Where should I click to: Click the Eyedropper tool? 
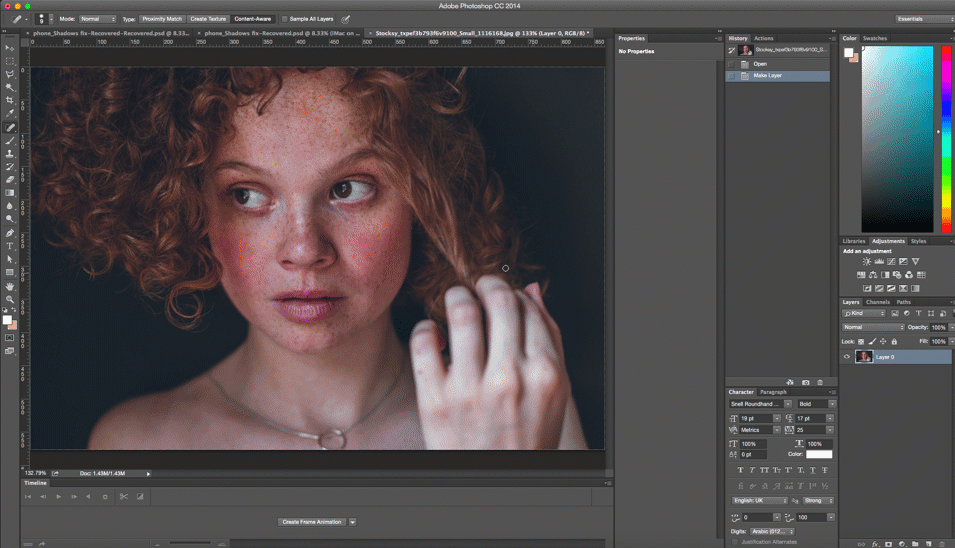click(10, 114)
